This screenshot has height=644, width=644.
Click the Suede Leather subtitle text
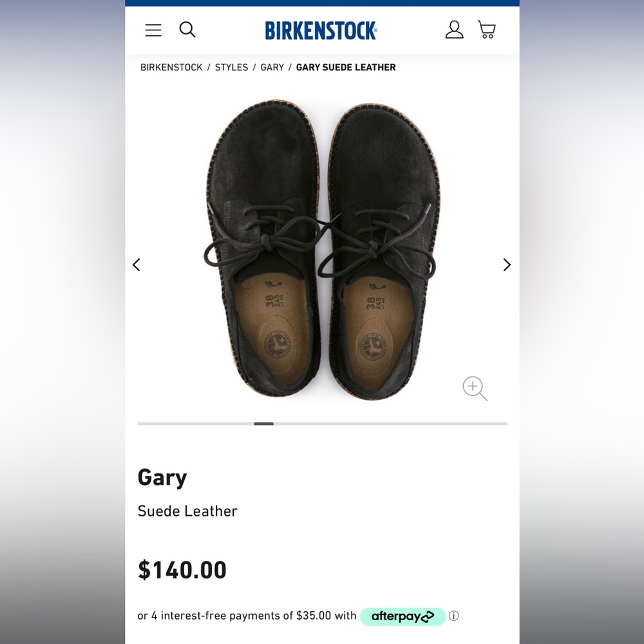(187, 511)
